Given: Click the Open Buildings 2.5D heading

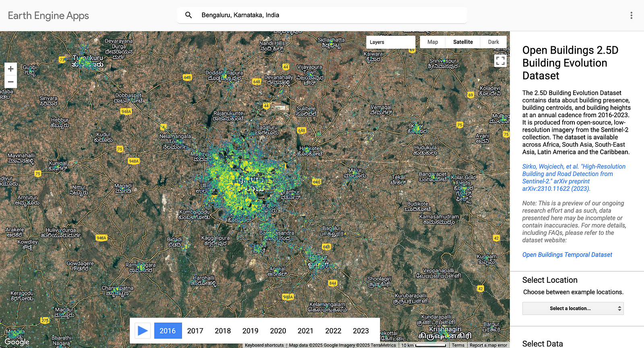Looking at the screenshot, I should [x=570, y=63].
